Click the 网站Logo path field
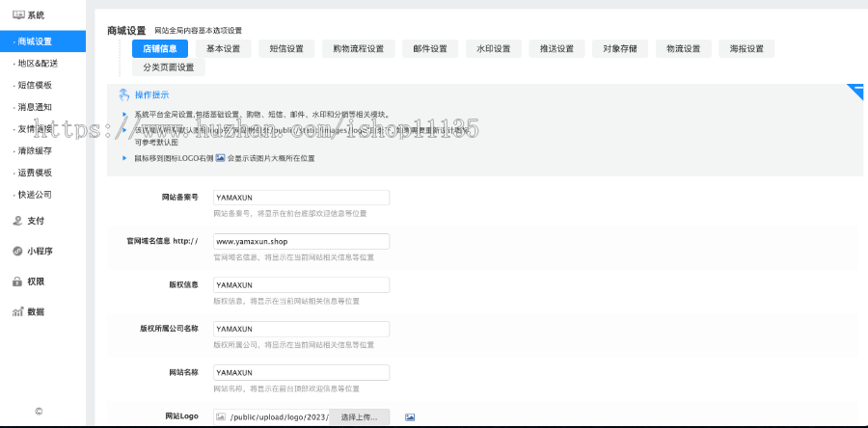 click(x=271, y=417)
